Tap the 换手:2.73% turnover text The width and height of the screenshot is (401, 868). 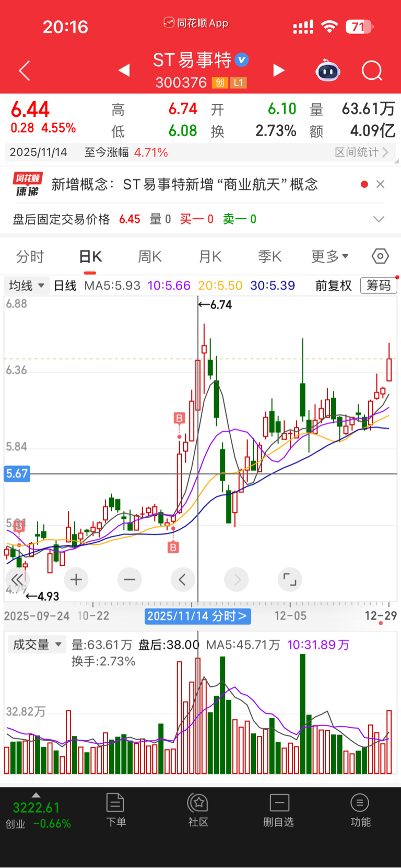tap(103, 661)
